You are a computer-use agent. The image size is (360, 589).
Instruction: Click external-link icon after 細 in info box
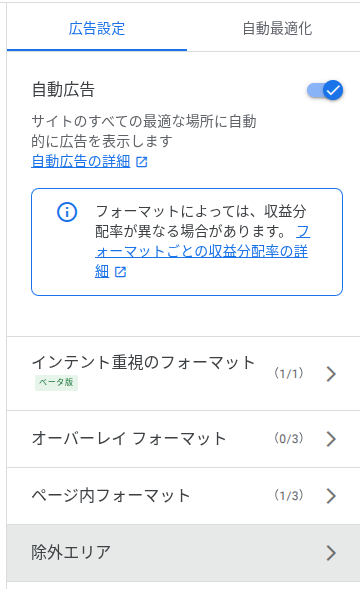(120, 272)
